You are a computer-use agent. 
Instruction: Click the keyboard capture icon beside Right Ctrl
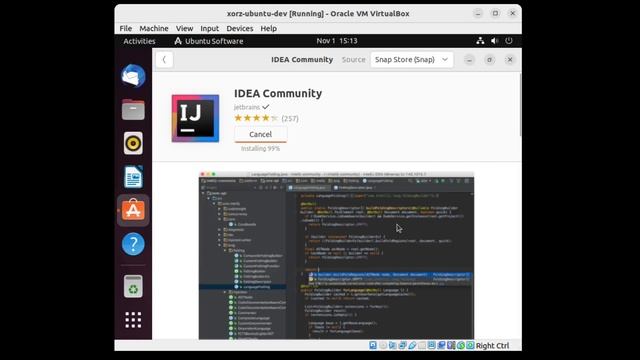[470, 345]
